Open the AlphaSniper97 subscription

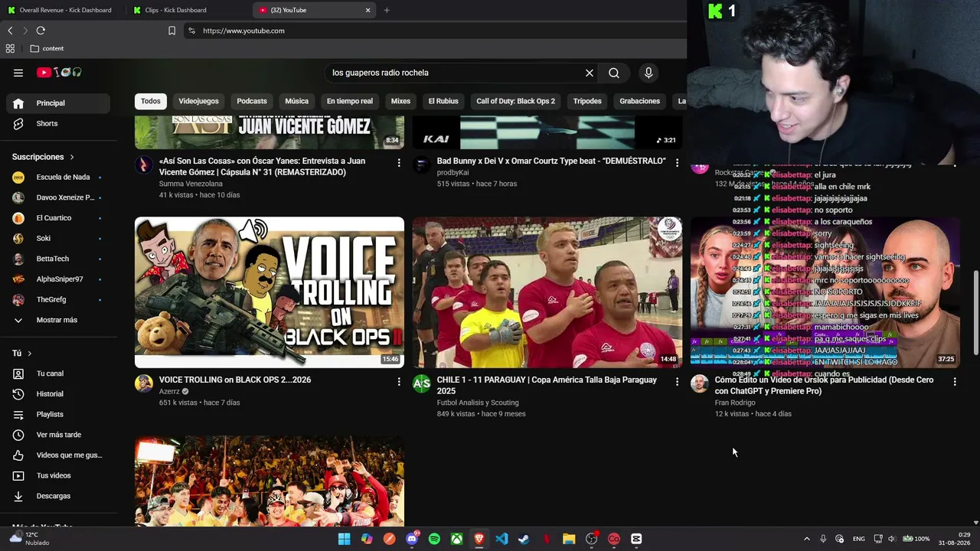pyautogui.click(x=58, y=279)
